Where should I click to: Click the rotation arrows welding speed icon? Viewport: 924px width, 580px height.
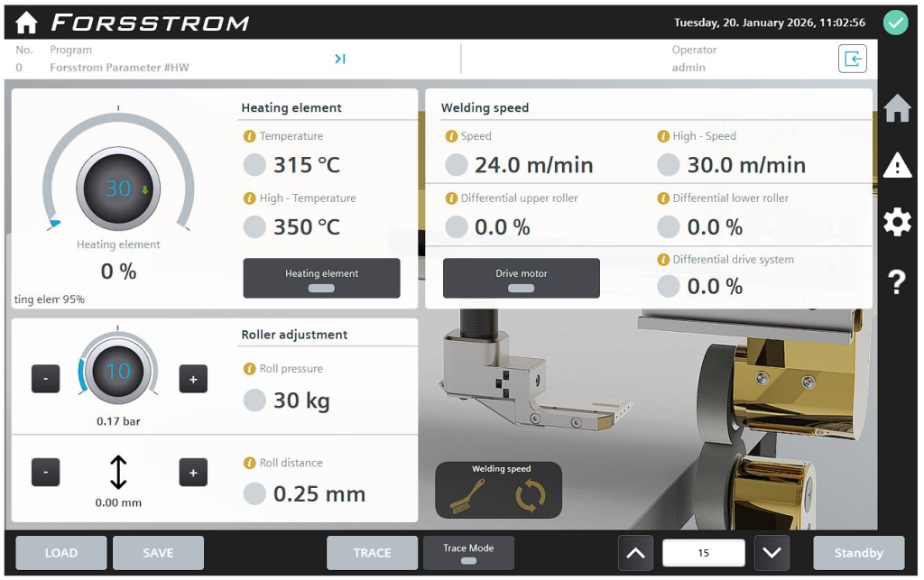(531, 496)
